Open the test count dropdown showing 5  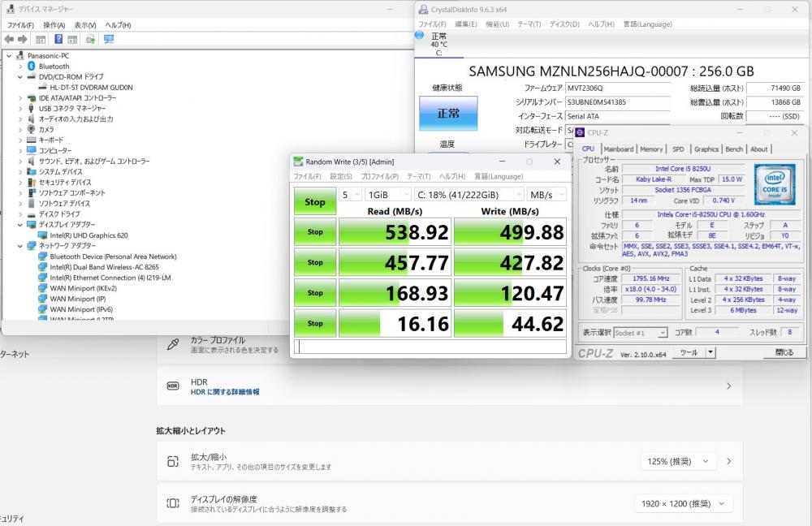[351, 195]
